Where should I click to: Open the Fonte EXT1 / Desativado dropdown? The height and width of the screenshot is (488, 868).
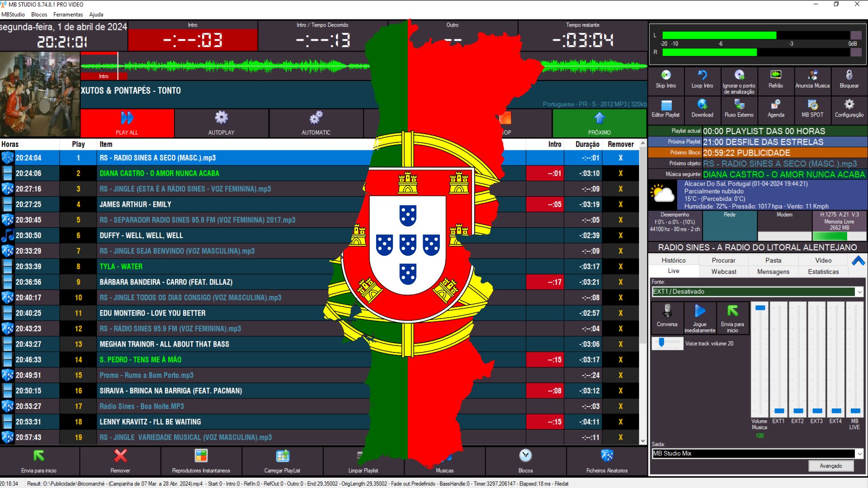(758, 292)
